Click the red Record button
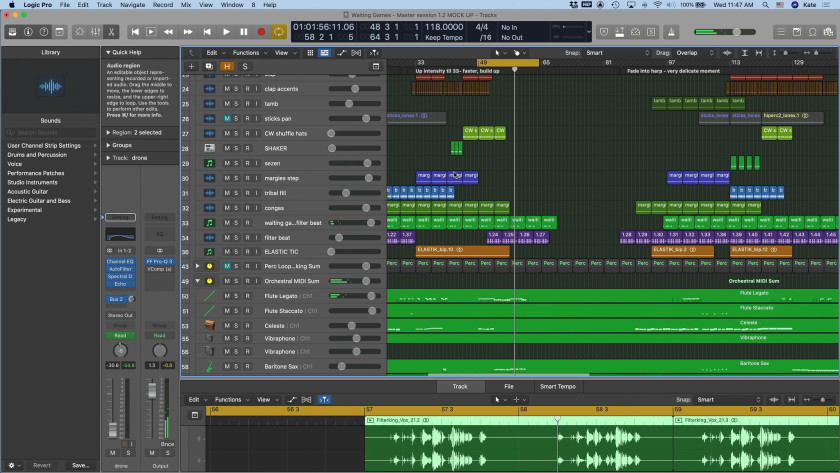840x473 pixels. coord(261,32)
